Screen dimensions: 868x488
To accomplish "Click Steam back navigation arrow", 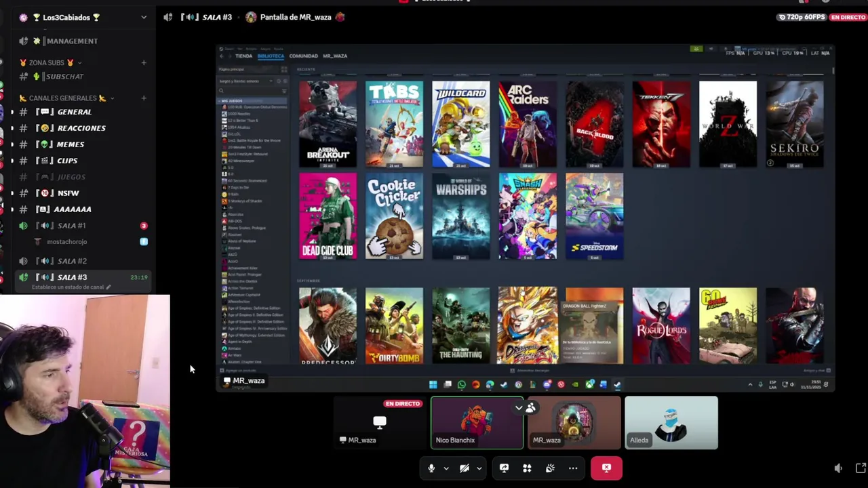I will click(x=221, y=56).
